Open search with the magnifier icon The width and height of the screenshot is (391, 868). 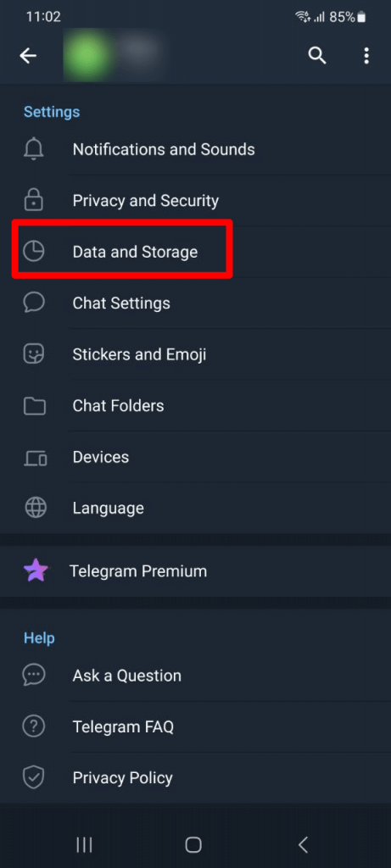pos(317,55)
